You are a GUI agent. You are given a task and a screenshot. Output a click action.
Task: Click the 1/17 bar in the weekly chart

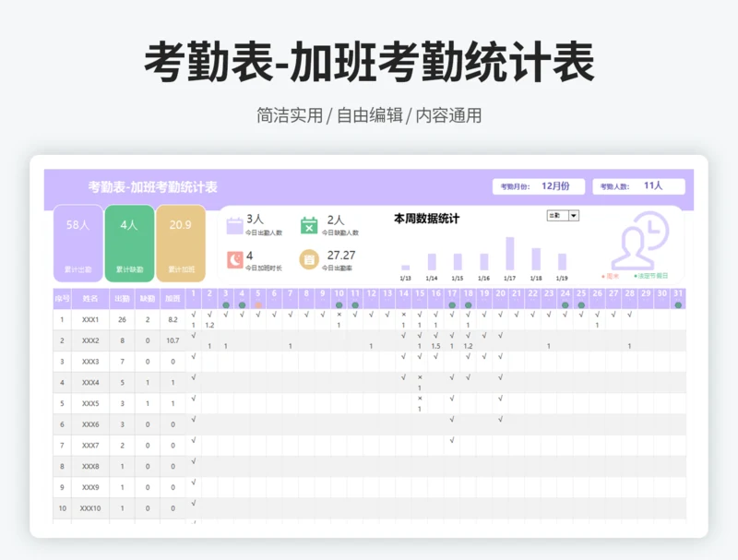(x=510, y=253)
